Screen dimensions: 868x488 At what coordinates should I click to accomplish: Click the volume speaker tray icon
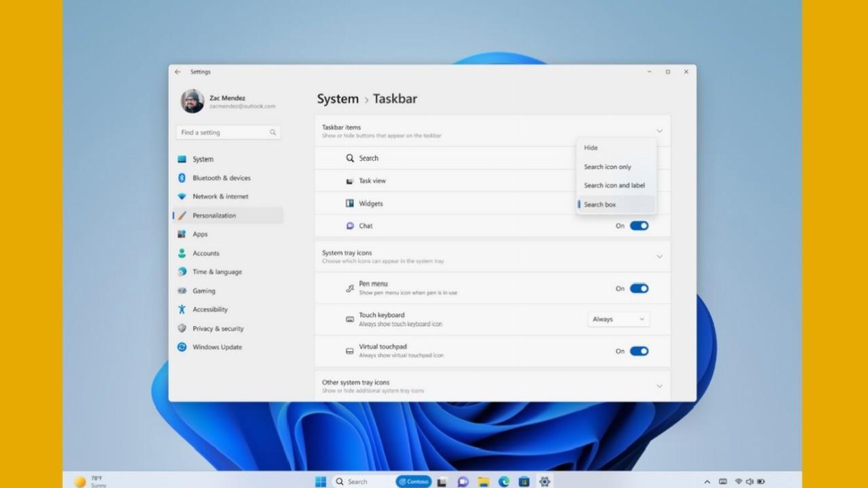[x=749, y=482]
